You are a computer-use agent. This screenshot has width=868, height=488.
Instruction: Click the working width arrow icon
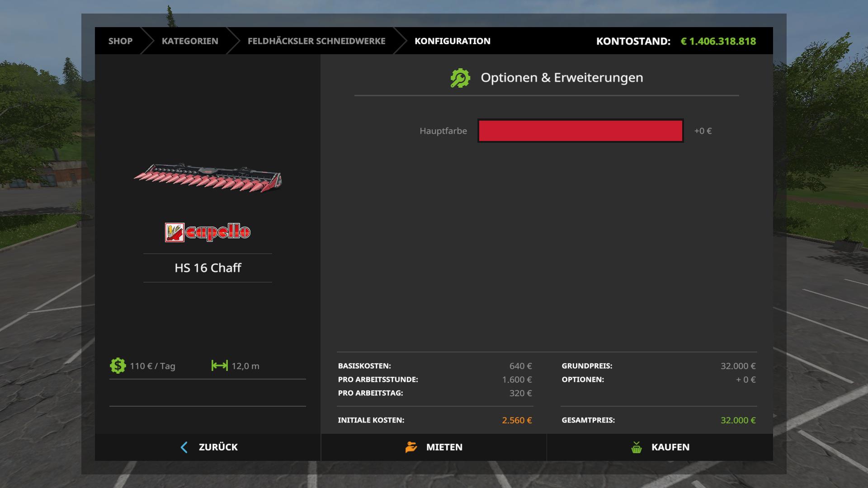pos(220,366)
